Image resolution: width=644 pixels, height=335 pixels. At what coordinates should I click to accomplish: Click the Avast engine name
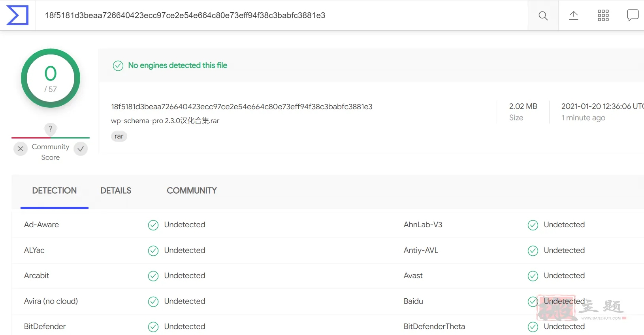click(413, 275)
